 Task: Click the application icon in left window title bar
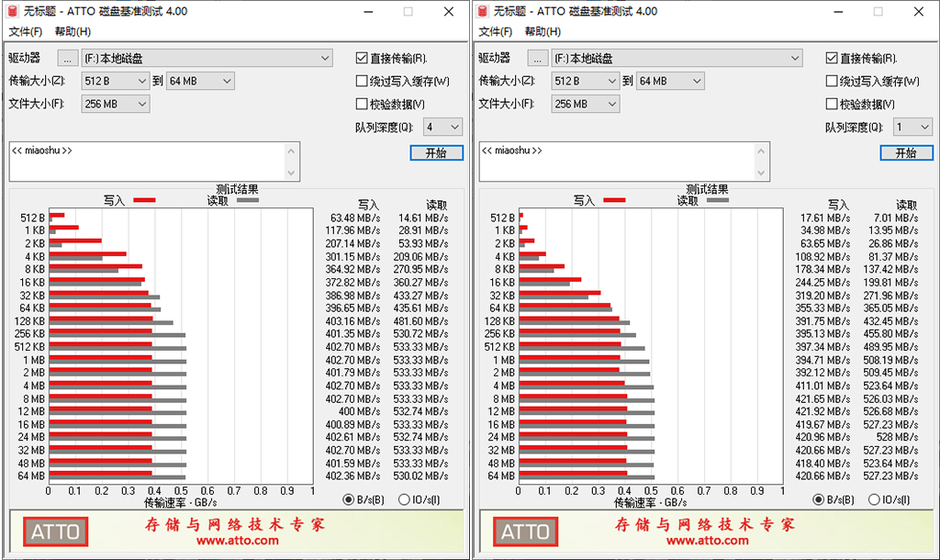coord(11,12)
